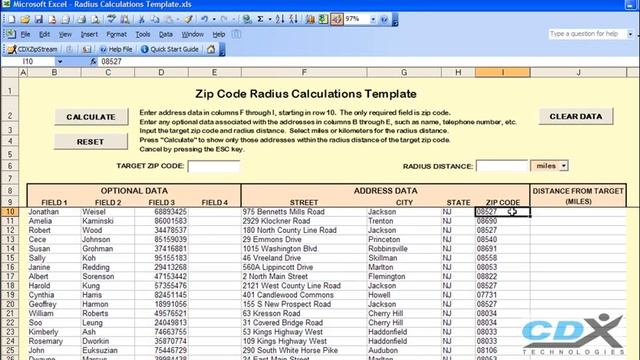
Task: Expand the AutoSum functions dropdown
Action: pos(270,19)
